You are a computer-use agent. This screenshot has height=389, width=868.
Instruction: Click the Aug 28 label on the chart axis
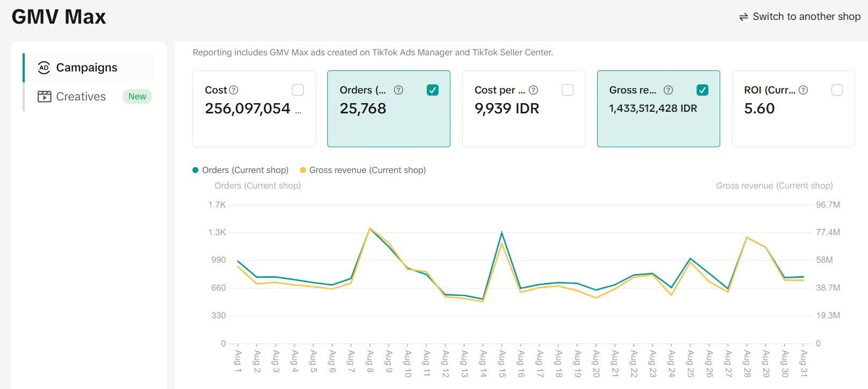(x=747, y=363)
